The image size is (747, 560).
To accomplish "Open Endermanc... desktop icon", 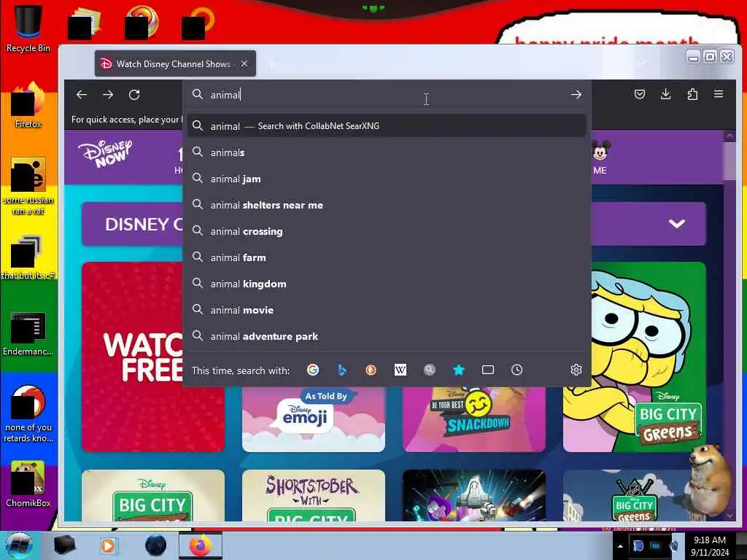I will 28,333.
